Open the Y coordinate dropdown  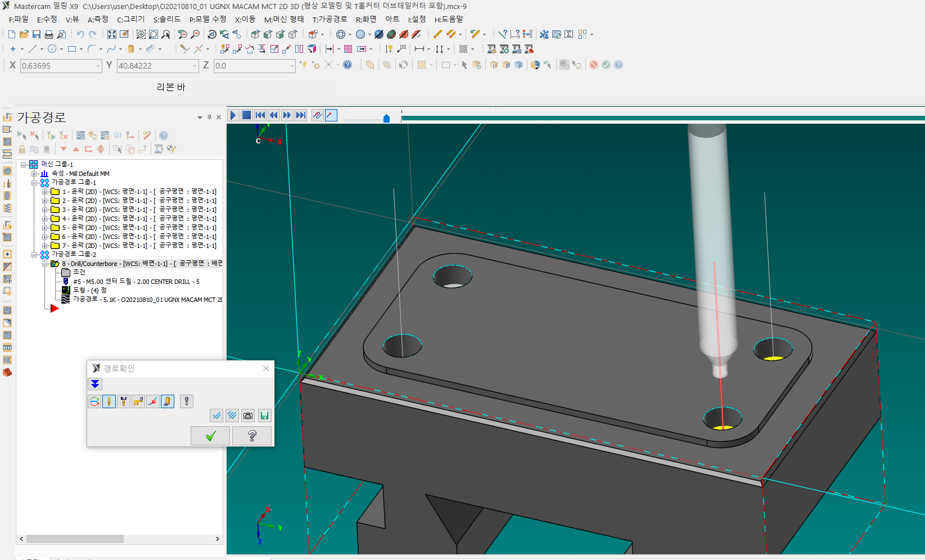point(195,66)
